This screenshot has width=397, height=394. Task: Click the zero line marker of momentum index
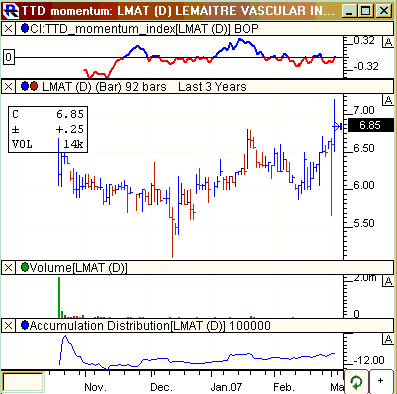pyautogui.click(x=9, y=57)
